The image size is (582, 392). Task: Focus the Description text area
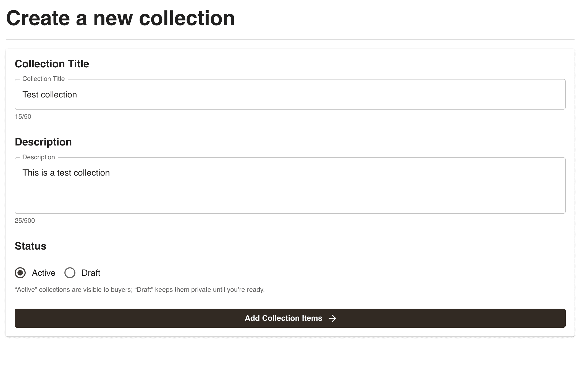tap(290, 186)
